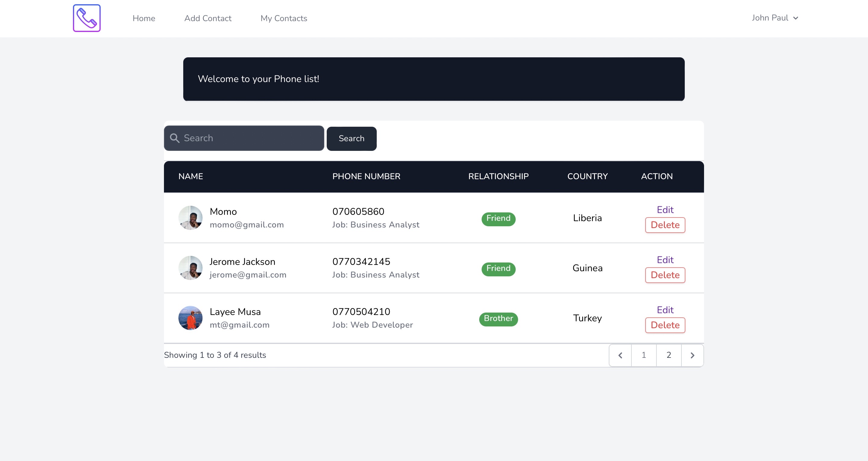Image resolution: width=868 pixels, height=461 pixels.
Task: Click Edit on Momo's contact row
Action: pos(665,209)
